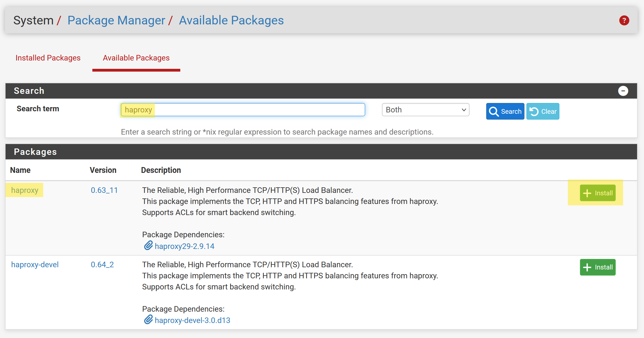Select the Available Packages tab
The image size is (644, 338).
[x=136, y=58]
